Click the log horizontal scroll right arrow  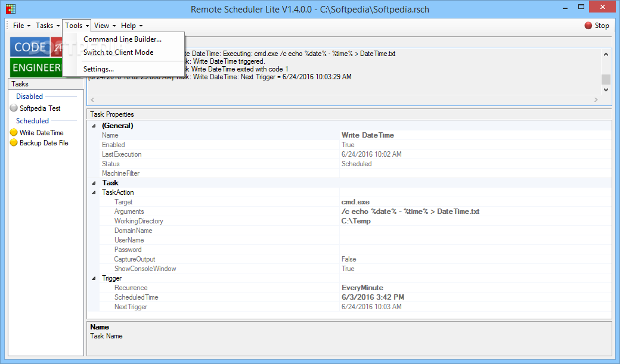(596, 100)
